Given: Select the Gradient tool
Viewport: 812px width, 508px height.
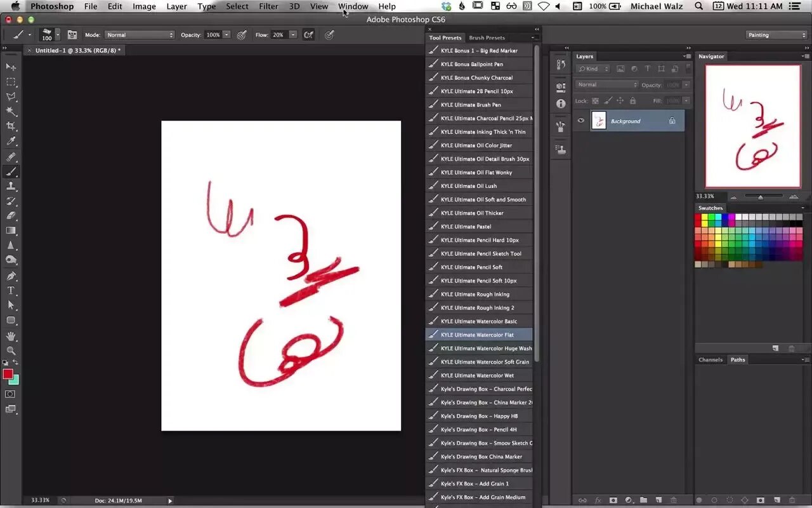Looking at the screenshot, I should pos(11,231).
